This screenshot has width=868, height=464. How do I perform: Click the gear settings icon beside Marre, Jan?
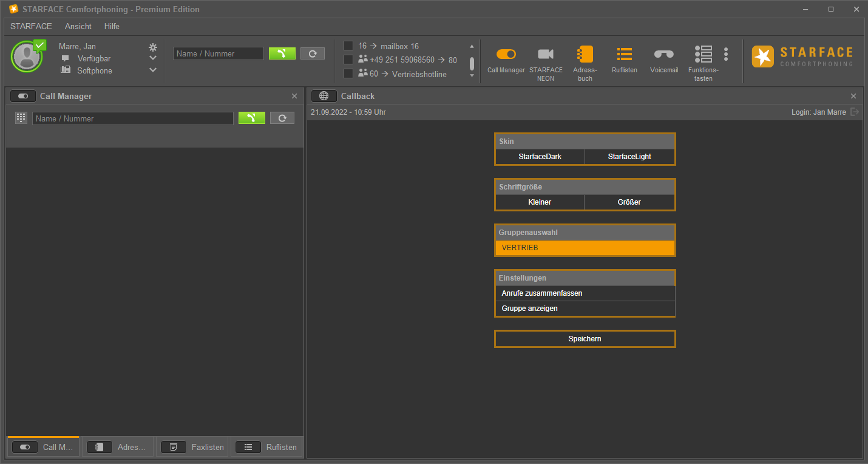pos(153,47)
